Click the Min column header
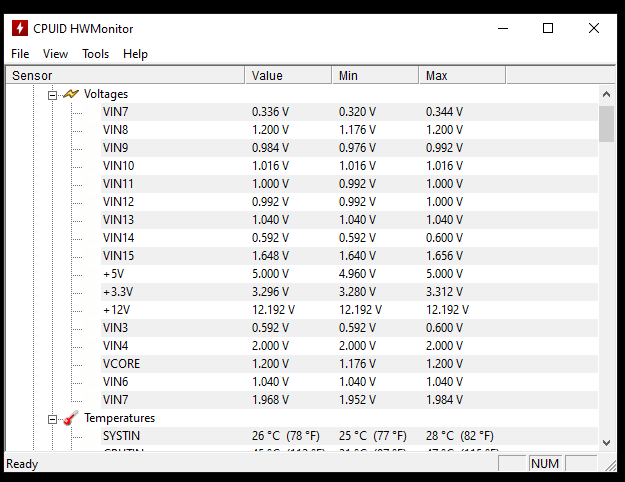 (375, 75)
